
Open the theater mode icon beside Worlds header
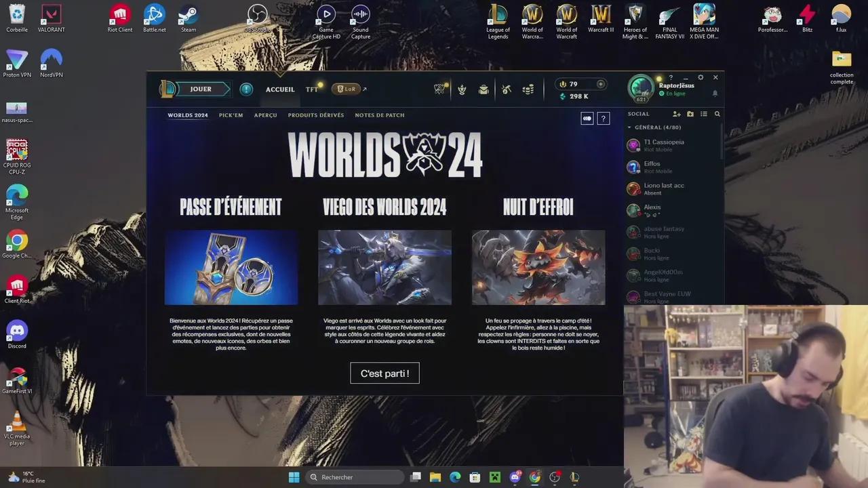point(587,118)
